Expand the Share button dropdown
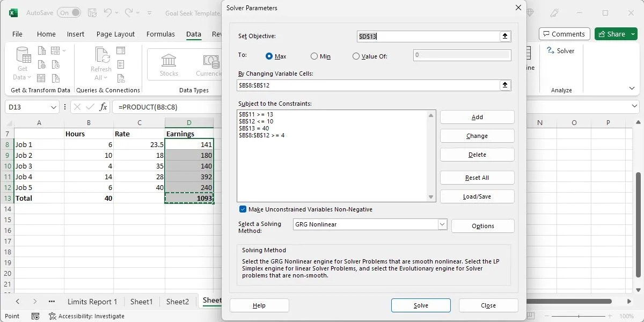 pyautogui.click(x=632, y=33)
